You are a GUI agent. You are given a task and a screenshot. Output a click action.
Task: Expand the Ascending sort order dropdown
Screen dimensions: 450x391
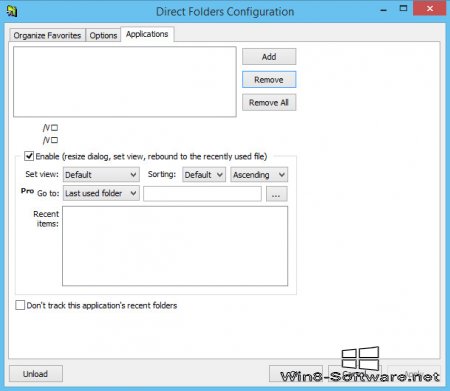pos(259,175)
